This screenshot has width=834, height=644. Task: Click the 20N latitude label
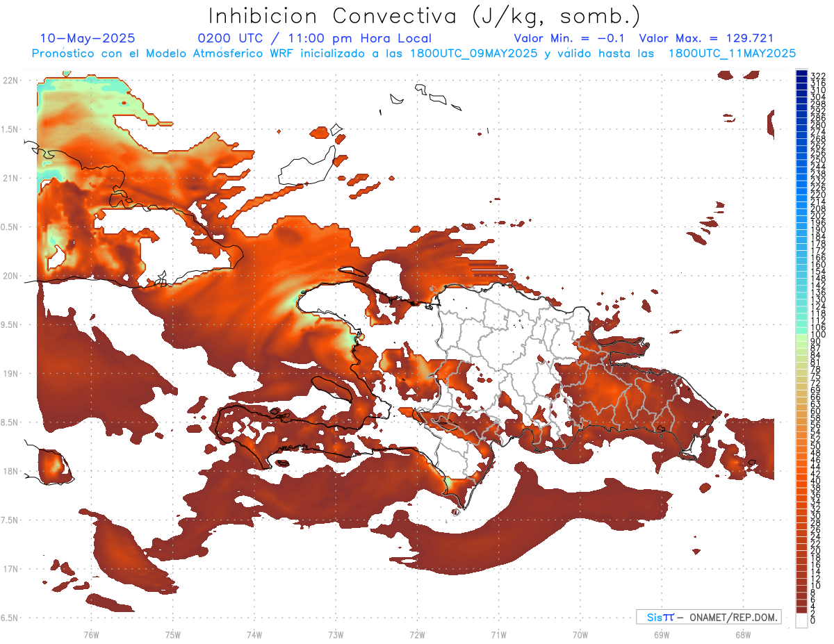[10, 276]
